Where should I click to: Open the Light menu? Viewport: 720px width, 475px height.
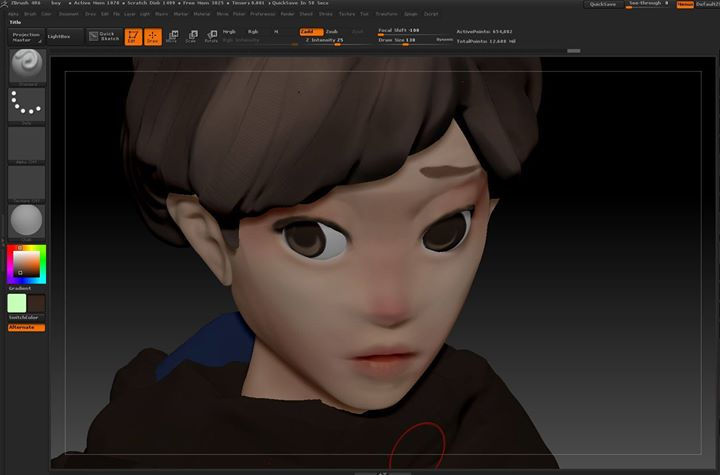point(145,14)
